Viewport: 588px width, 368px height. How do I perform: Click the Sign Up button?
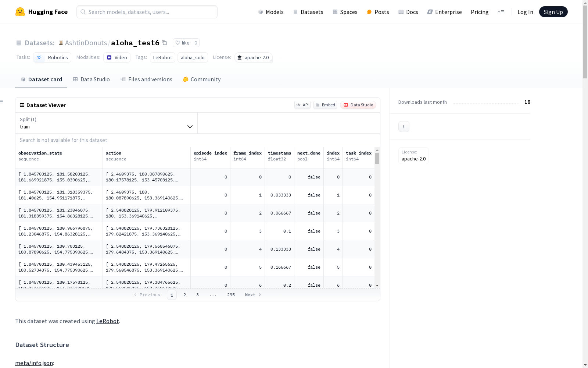553,12
